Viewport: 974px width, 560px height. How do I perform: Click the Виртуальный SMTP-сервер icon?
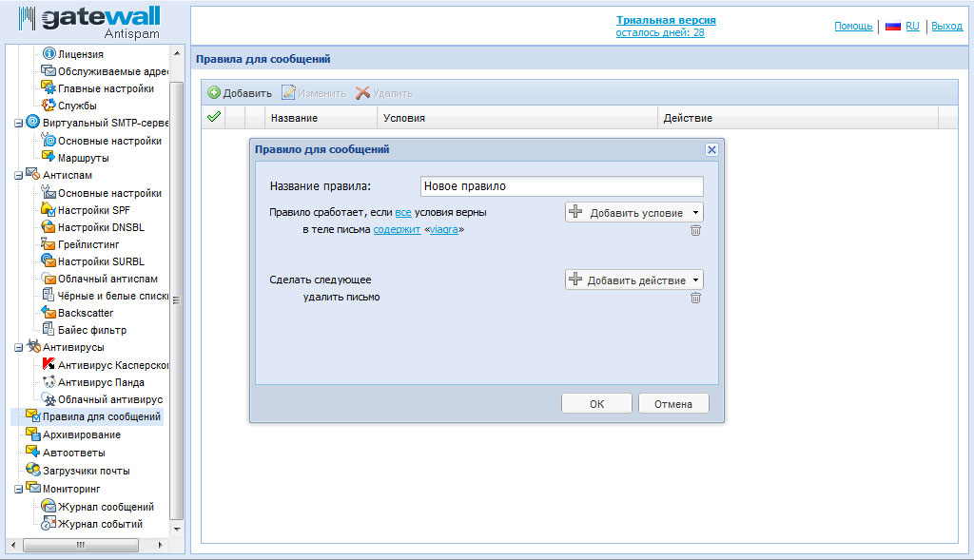[x=33, y=122]
